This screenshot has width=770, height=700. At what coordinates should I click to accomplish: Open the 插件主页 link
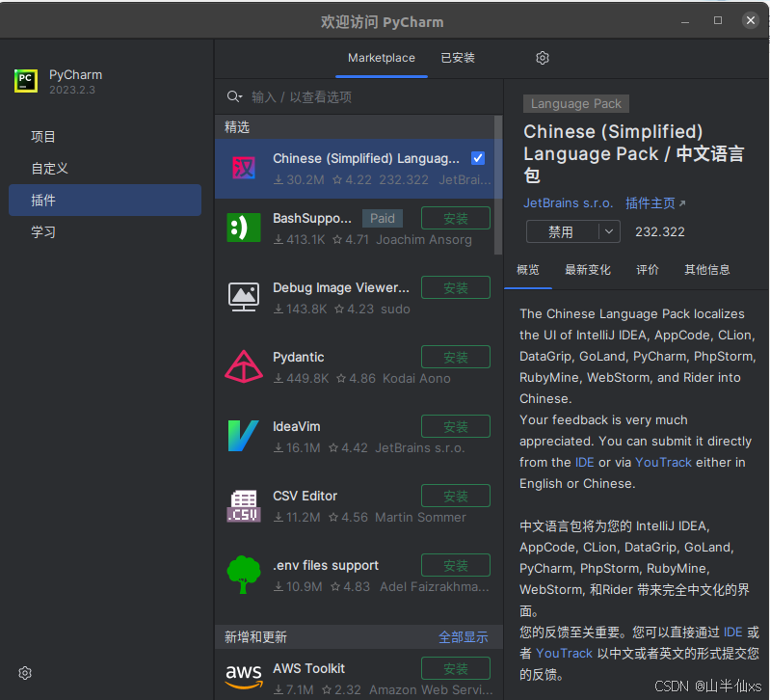(655, 202)
